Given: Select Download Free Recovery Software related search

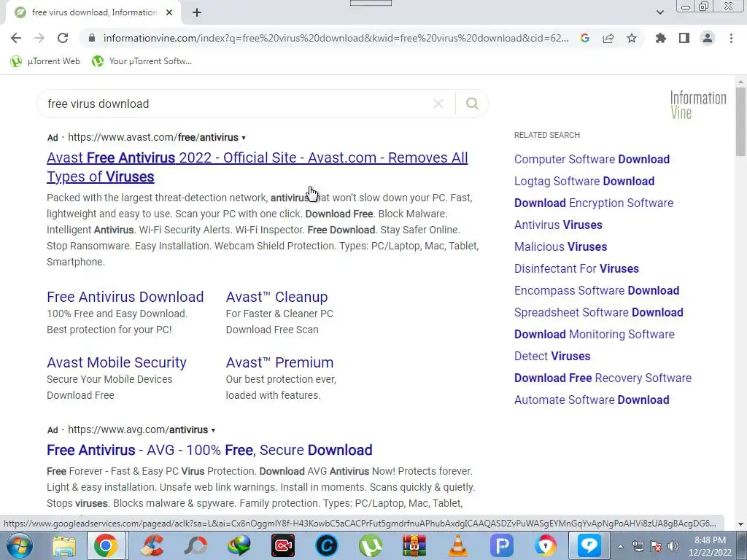Looking at the screenshot, I should point(603,378).
